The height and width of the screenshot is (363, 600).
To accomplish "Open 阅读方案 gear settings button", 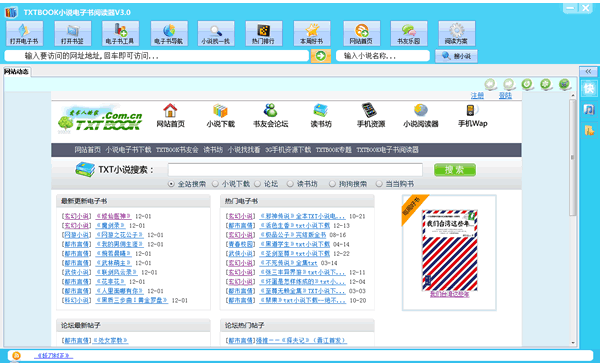I will point(457,34).
